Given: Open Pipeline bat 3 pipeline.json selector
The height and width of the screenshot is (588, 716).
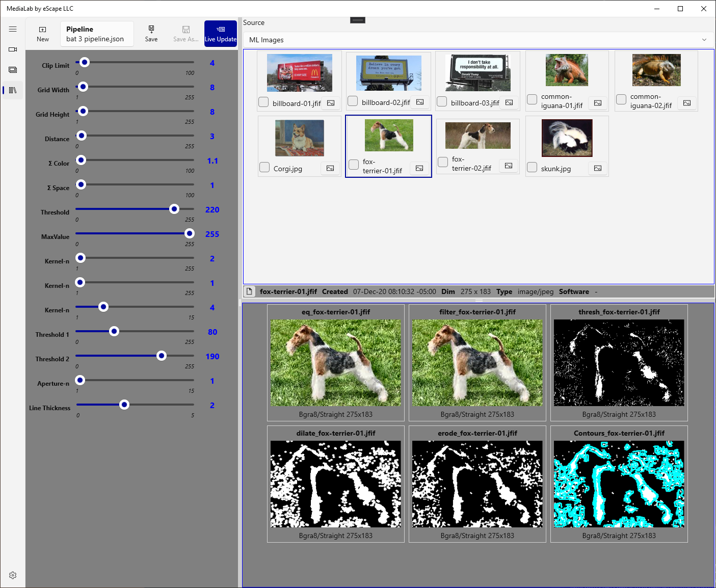Looking at the screenshot, I should (97, 34).
